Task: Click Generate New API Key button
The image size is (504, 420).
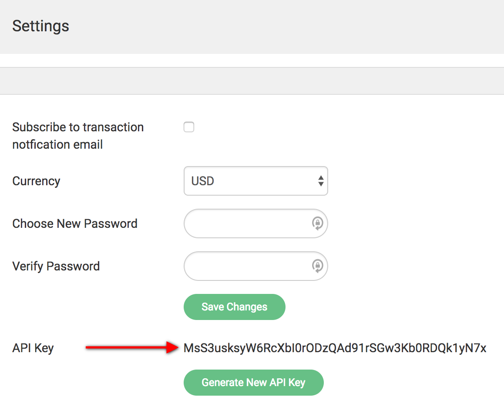Action: coord(253,383)
